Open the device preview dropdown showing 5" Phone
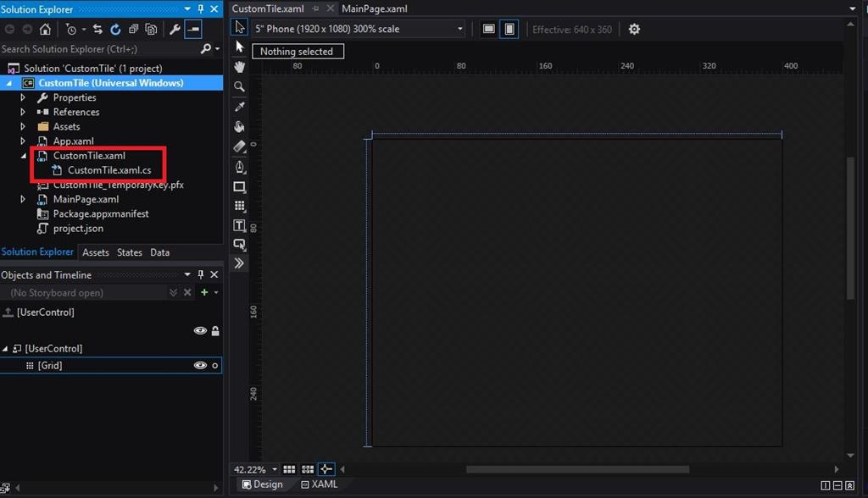This screenshot has width=868, height=498. (x=459, y=28)
